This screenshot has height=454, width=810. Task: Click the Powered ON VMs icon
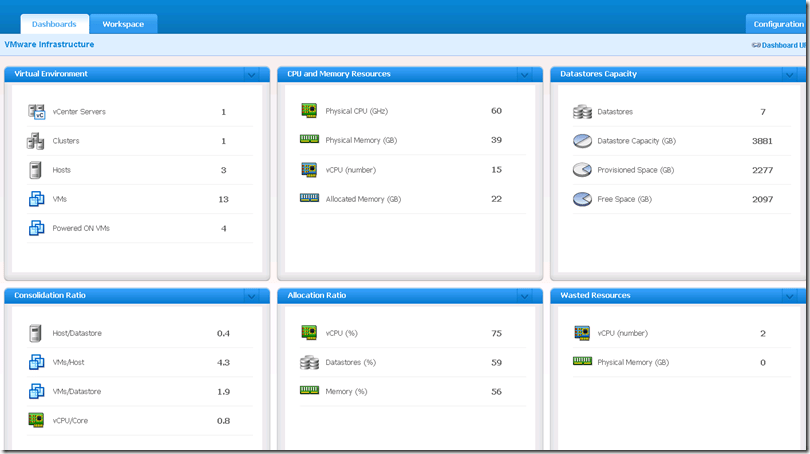tap(37, 228)
